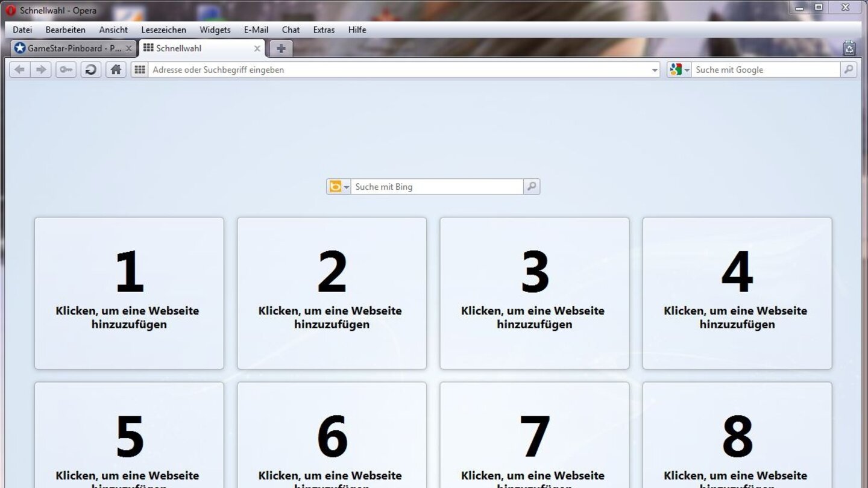Expand the address bar history dropdown
The image size is (868, 488).
[x=655, y=70]
